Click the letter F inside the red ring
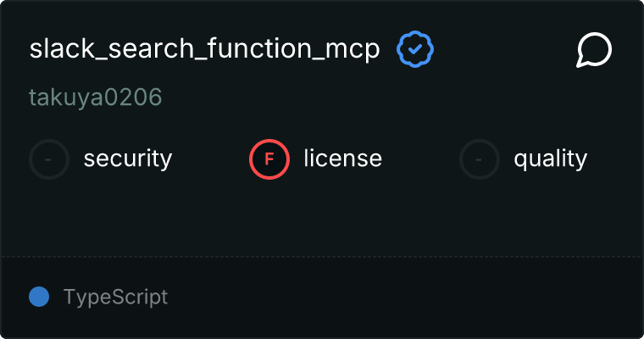Image resolution: width=644 pixels, height=339 pixels. [x=269, y=158]
